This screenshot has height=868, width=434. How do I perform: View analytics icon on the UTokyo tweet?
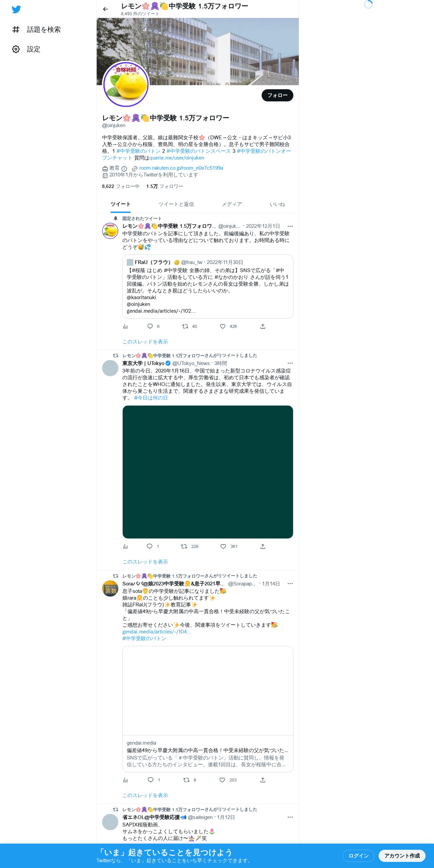[125, 547]
